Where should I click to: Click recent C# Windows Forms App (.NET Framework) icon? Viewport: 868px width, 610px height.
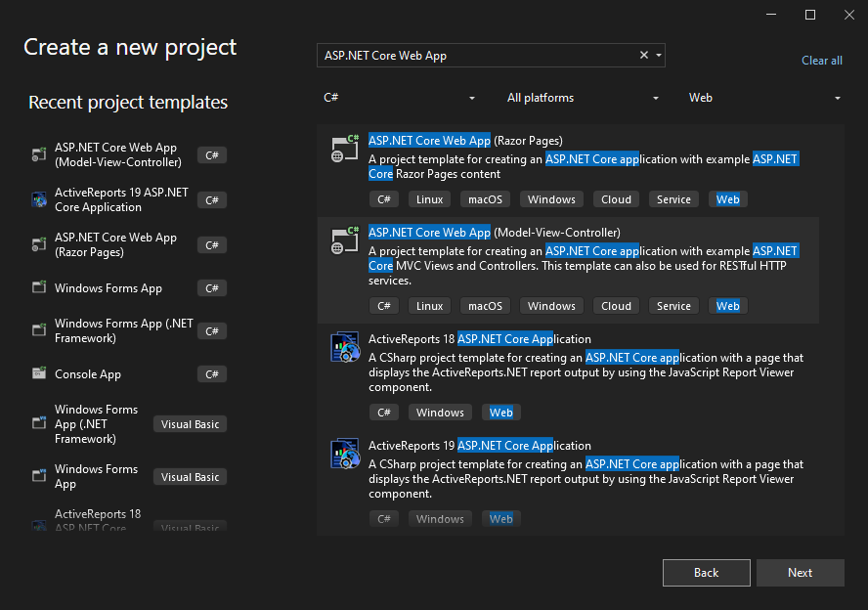(x=39, y=330)
